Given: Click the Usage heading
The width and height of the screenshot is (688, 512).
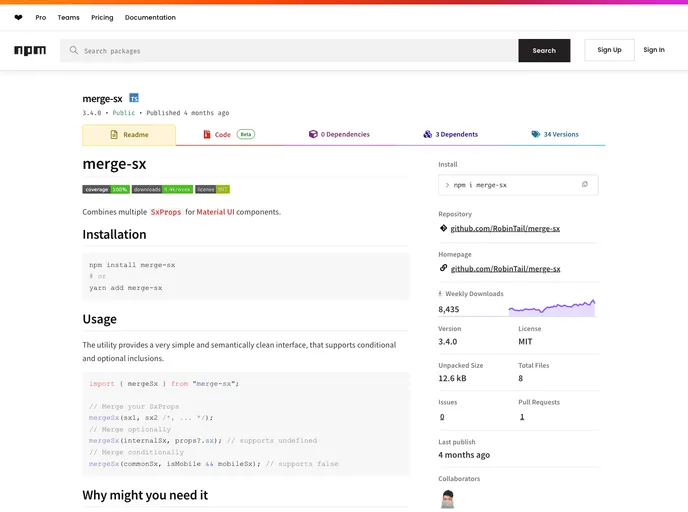Looking at the screenshot, I should (x=100, y=319).
